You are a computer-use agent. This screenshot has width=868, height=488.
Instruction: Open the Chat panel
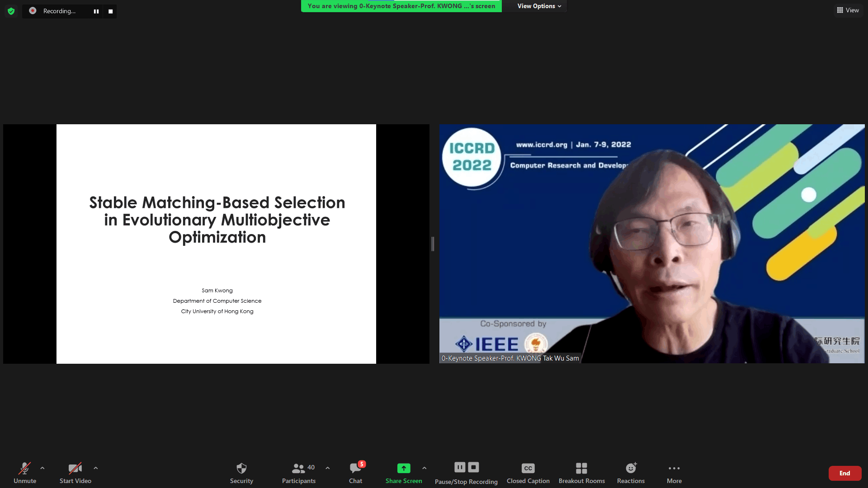click(356, 473)
